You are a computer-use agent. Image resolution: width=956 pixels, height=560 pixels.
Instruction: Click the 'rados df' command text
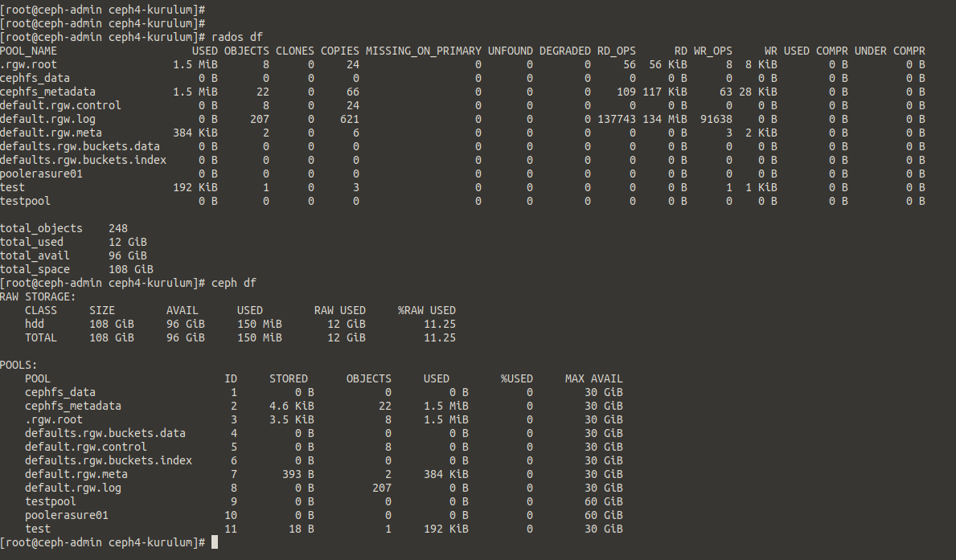(236, 37)
